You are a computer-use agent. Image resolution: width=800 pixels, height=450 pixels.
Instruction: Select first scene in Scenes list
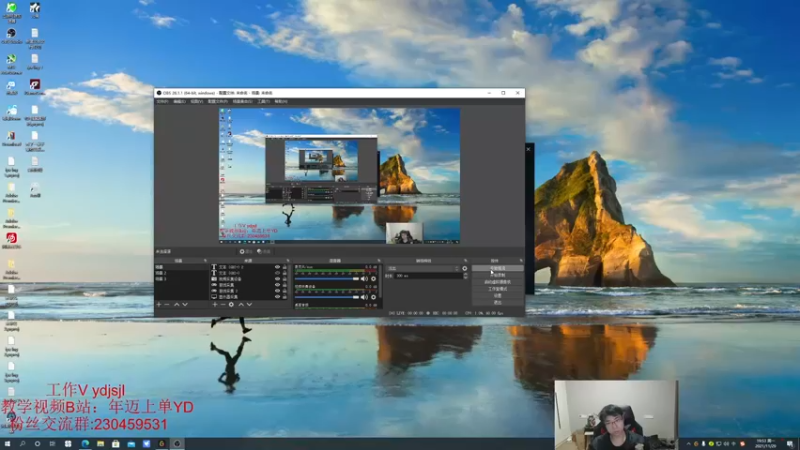tap(182, 267)
